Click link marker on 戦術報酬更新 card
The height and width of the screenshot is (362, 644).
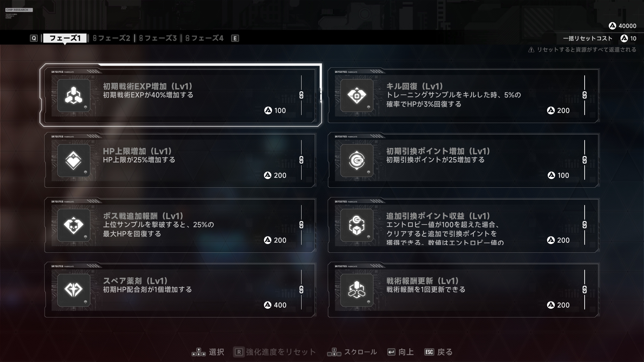point(585,290)
